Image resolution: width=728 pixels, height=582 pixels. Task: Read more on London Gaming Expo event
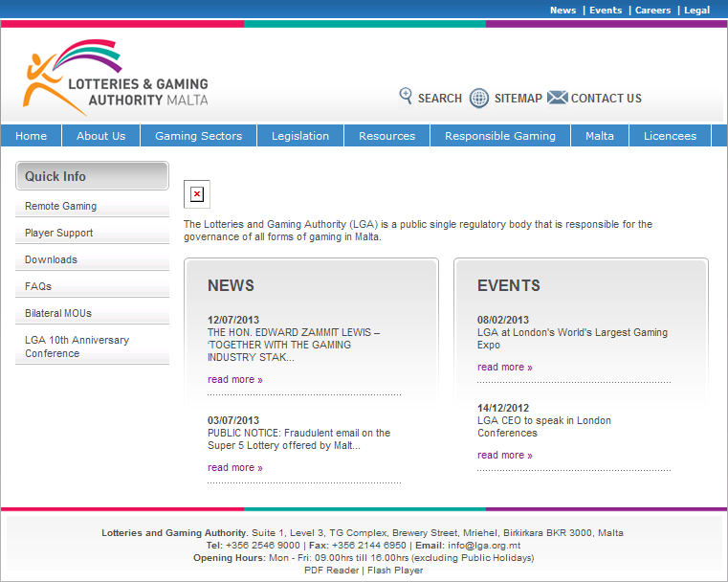click(505, 367)
